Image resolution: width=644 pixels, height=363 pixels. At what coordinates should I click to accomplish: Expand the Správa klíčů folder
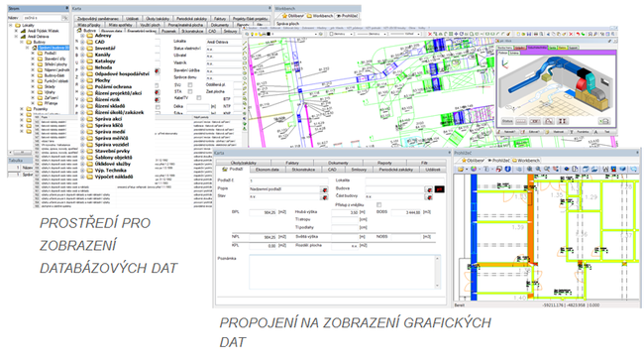[82, 125]
